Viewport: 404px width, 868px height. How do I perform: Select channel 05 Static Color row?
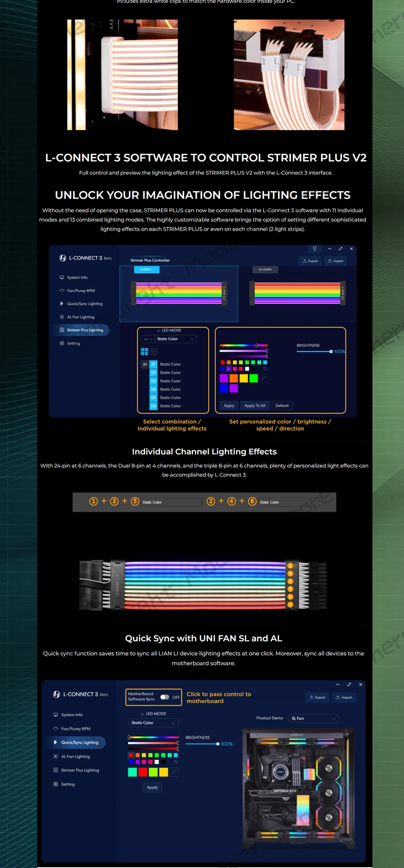[x=166, y=398]
